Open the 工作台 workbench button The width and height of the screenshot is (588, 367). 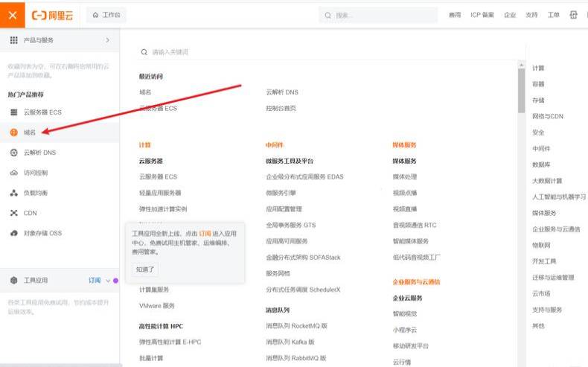106,15
